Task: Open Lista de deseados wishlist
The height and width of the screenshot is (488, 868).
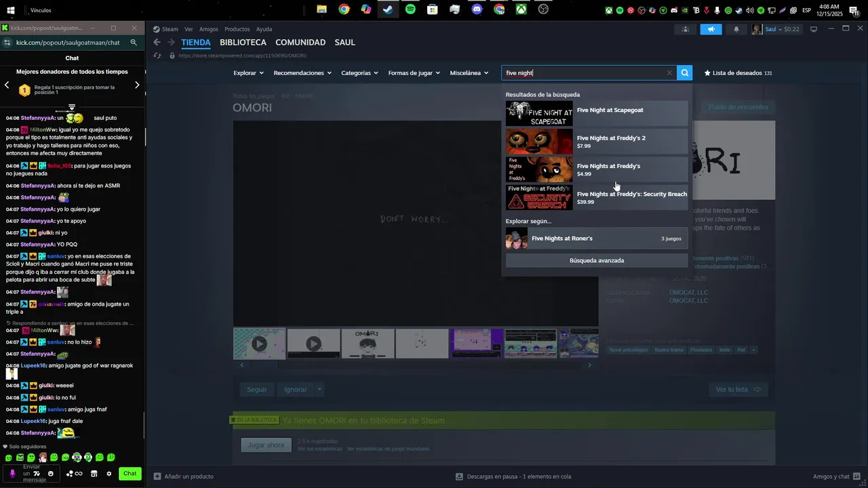Action: click(738, 73)
